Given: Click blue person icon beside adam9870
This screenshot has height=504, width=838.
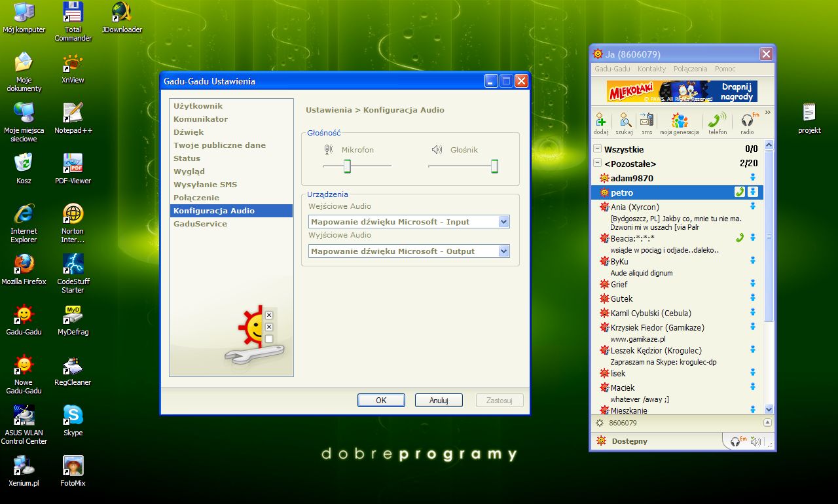Looking at the screenshot, I should pos(753,177).
